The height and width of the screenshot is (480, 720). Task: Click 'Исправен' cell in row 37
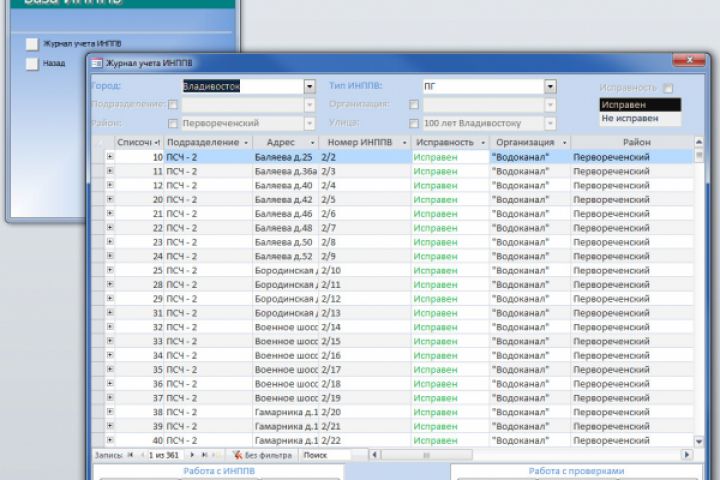pos(450,398)
